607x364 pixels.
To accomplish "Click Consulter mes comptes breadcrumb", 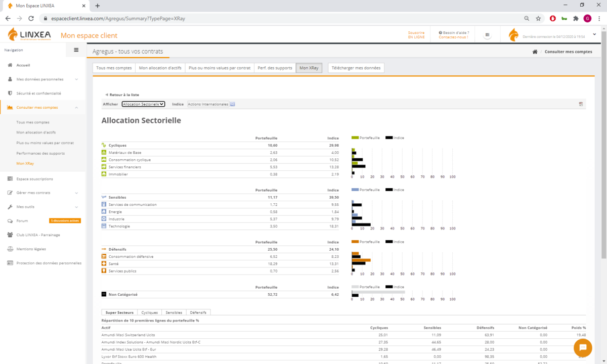I will click(568, 52).
